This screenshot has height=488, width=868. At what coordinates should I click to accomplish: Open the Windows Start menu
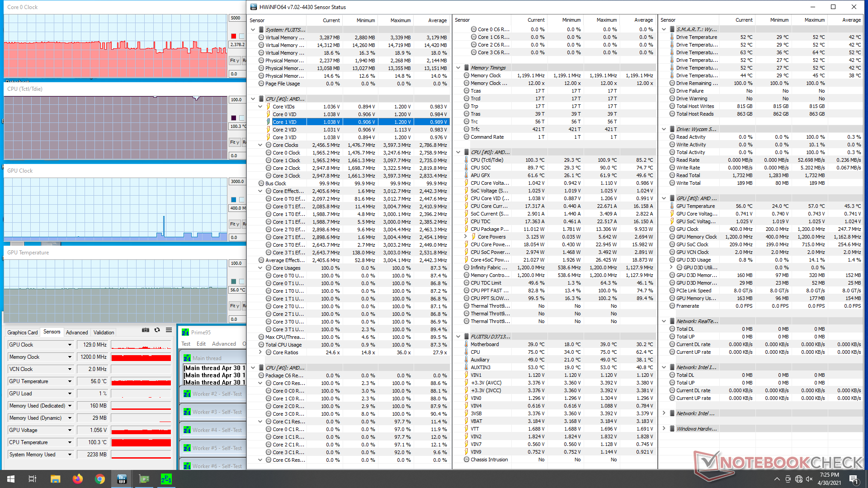[11, 479]
